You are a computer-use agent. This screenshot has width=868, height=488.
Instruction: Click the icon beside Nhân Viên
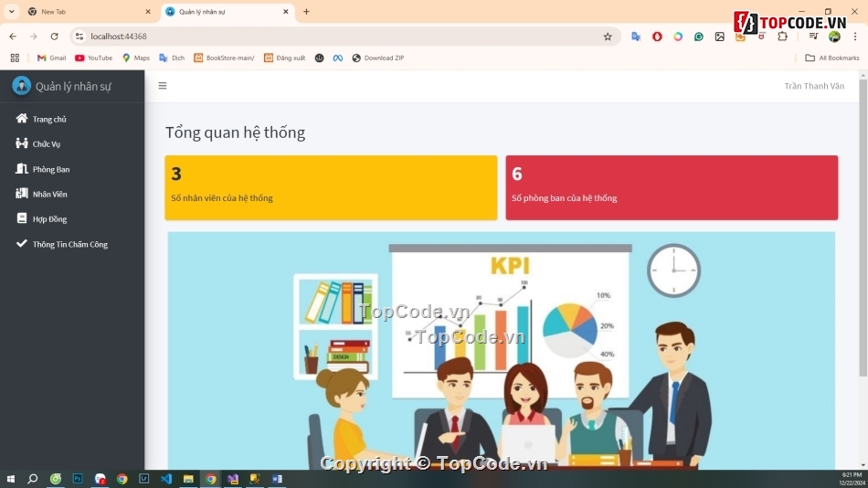click(x=22, y=193)
